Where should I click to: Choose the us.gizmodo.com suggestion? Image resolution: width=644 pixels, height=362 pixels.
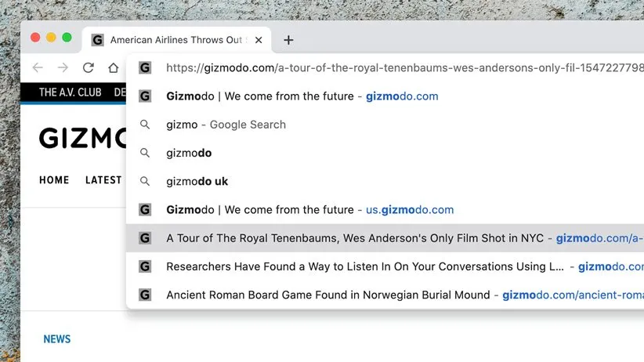[309, 210]
